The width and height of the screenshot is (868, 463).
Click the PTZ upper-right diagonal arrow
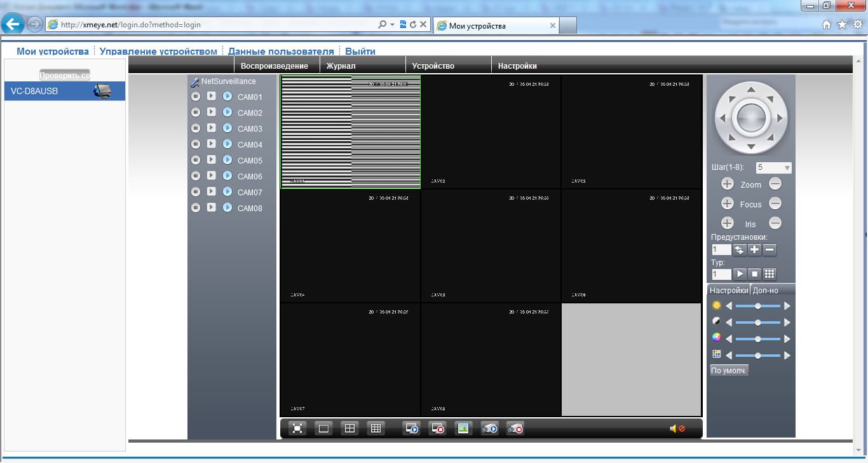click(771, 98)
